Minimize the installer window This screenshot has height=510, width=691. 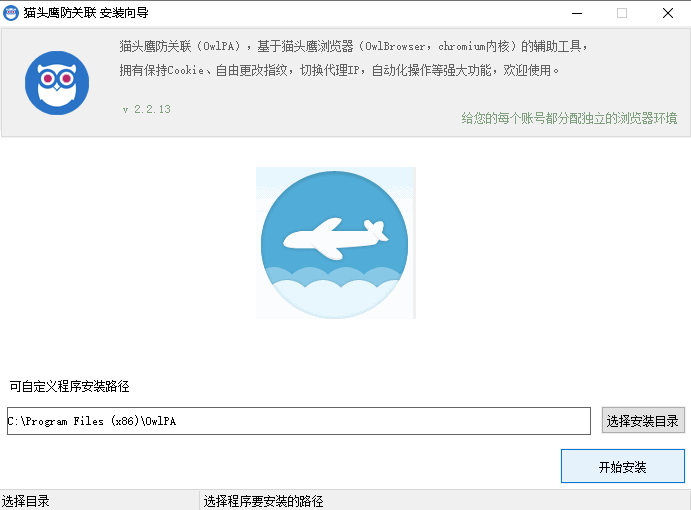pos(576,13)
